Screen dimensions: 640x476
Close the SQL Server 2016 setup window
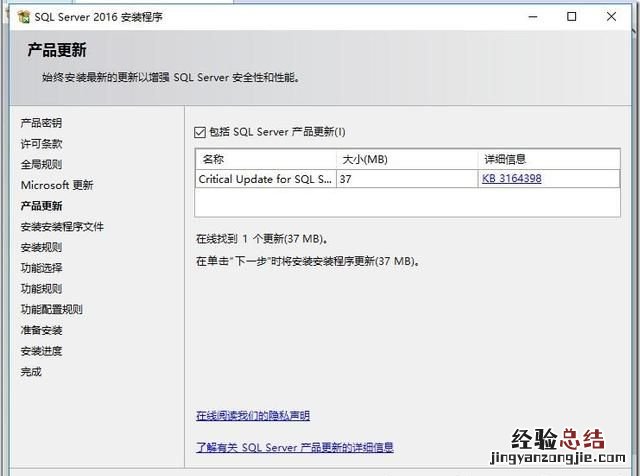tap(611, 17)
